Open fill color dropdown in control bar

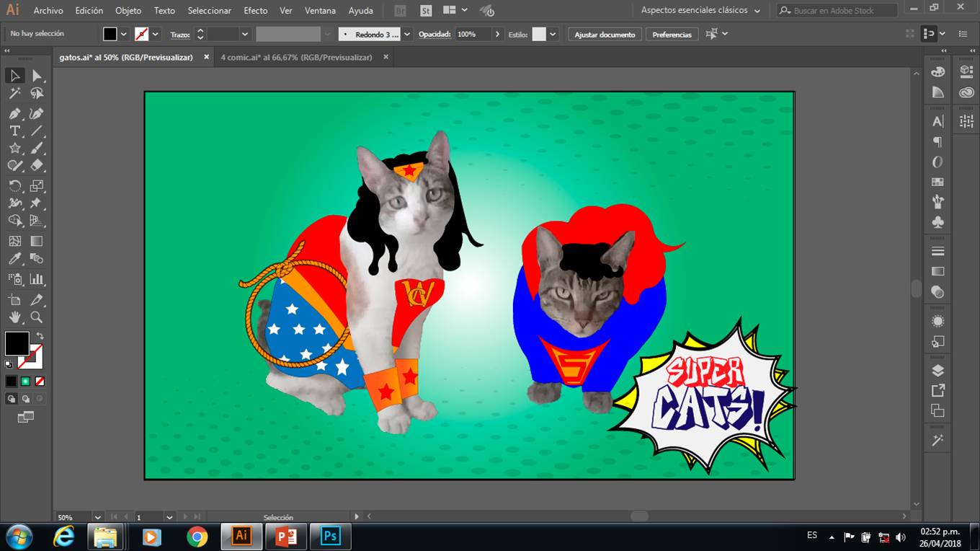pyautogui.click(x=124, y=34)
